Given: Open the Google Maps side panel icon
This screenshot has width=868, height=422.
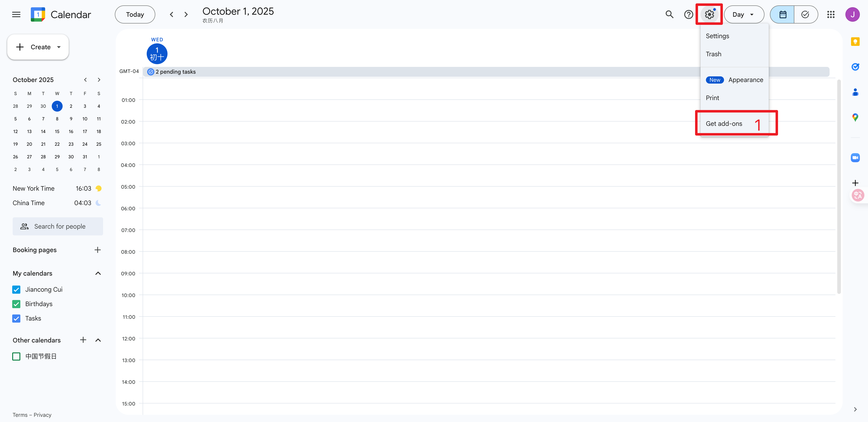Looking at the screenshot, I should [x=855, y=117].
